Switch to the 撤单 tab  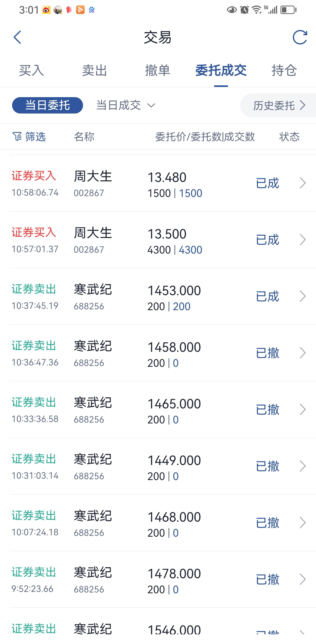[x=158, y=71]
